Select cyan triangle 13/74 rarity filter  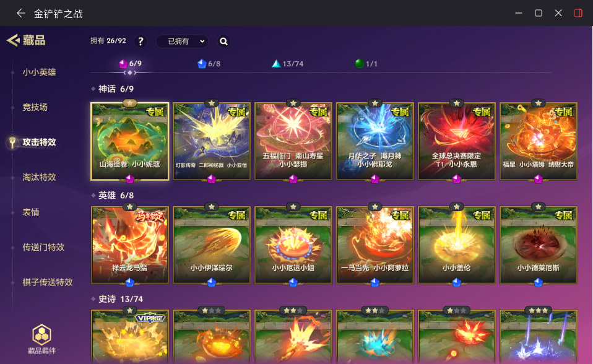(288, 64)
